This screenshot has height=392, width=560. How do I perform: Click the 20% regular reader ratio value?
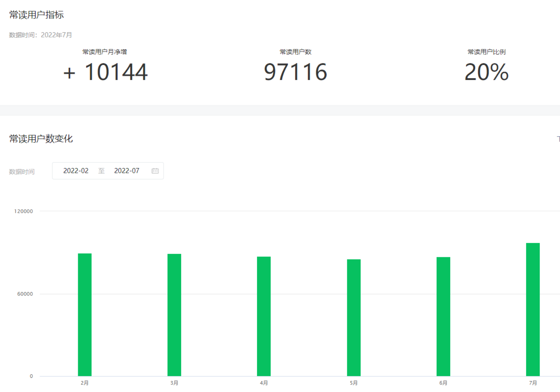487,72
